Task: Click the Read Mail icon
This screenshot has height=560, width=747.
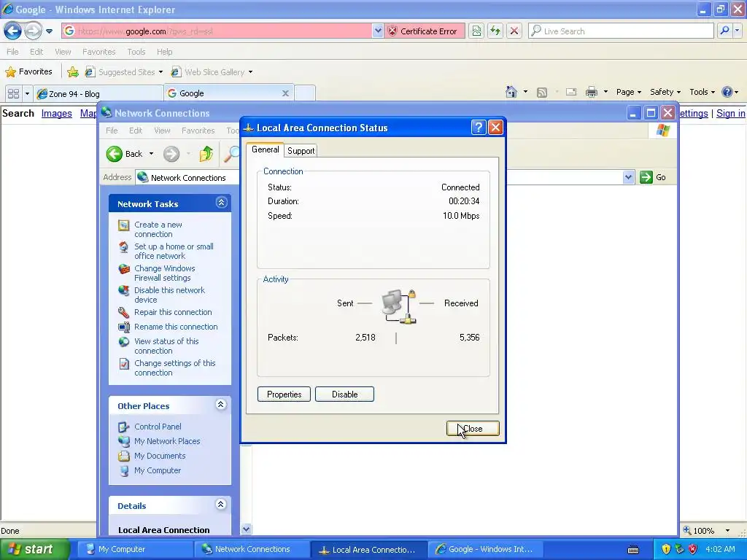Action: click(x=570, y=92)
